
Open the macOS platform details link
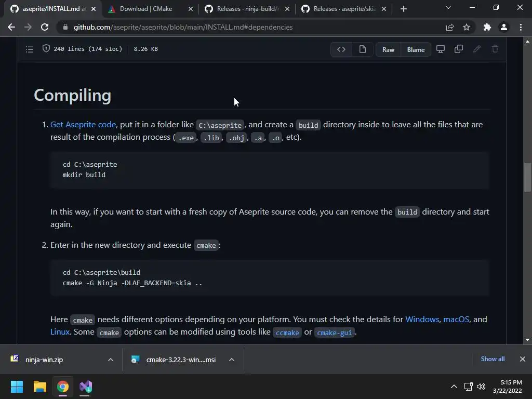[456, 320]
